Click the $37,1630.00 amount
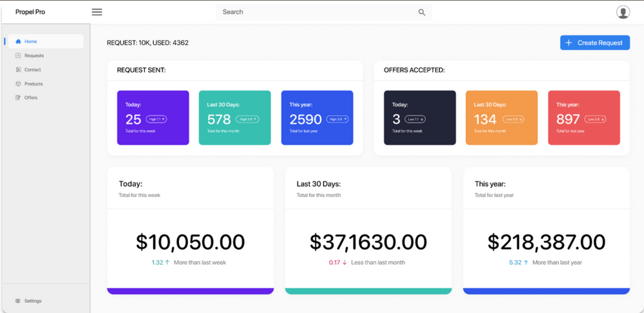644x313 pixels. 368,242
